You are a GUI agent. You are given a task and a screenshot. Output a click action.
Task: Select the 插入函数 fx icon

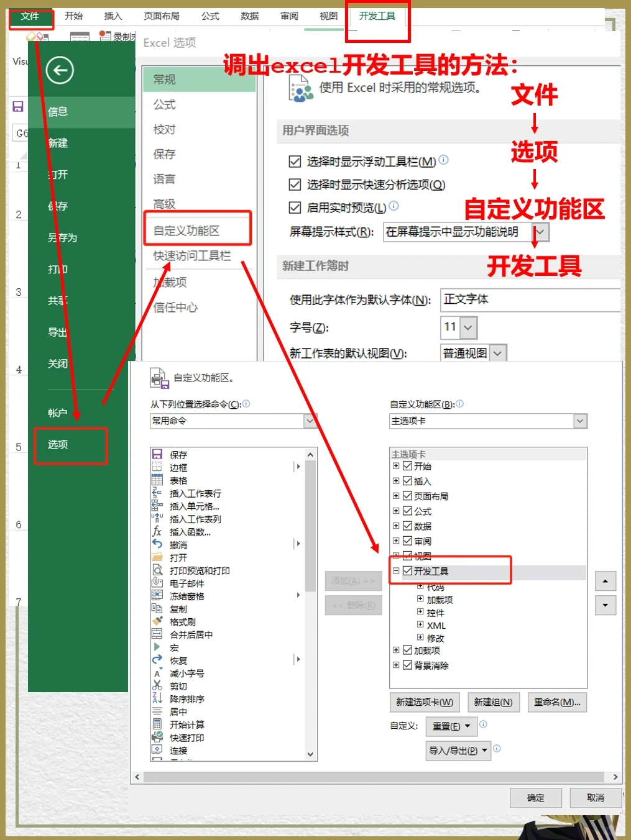(x=157, y=531)
